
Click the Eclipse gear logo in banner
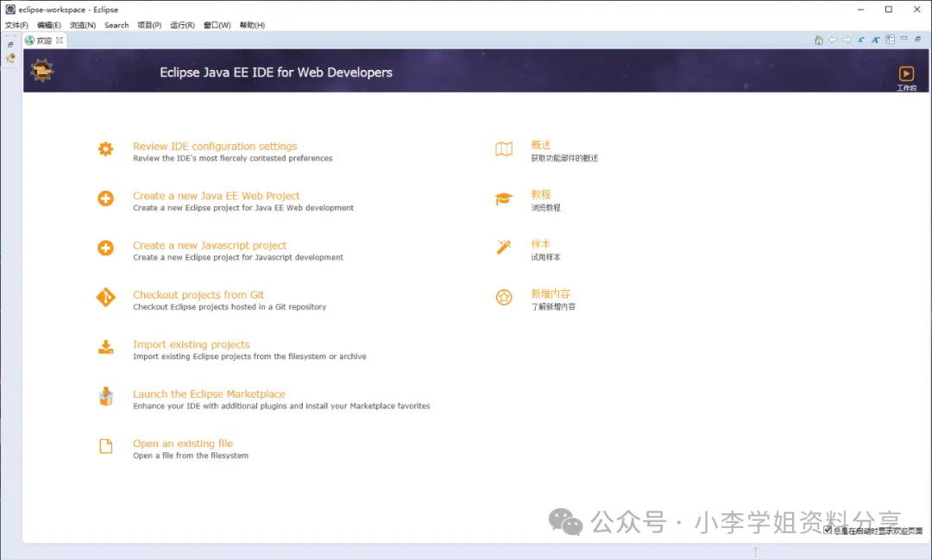41,70
